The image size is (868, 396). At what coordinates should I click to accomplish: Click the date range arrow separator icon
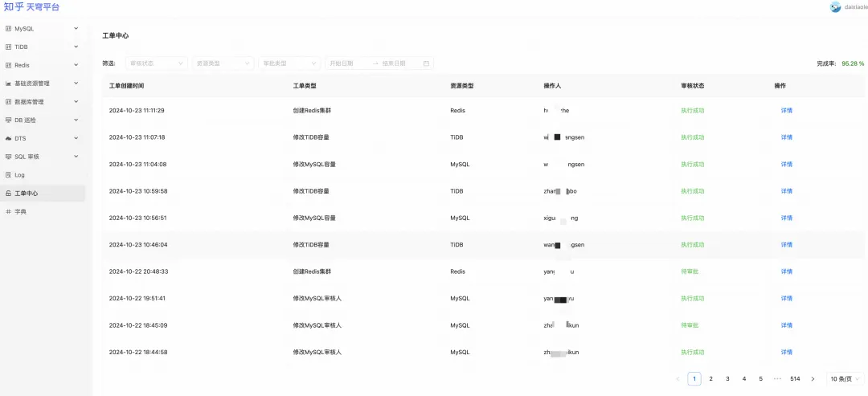[x=375, y=63]
